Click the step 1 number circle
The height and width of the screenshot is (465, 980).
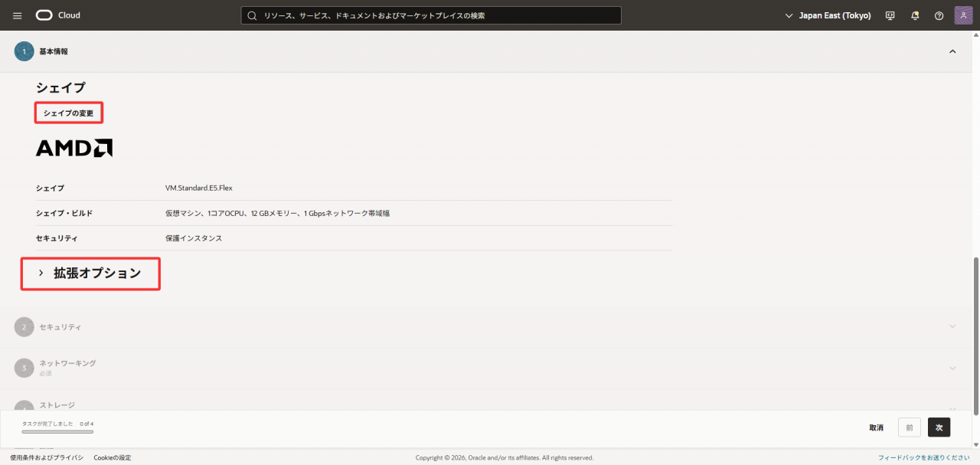[24, 51]
